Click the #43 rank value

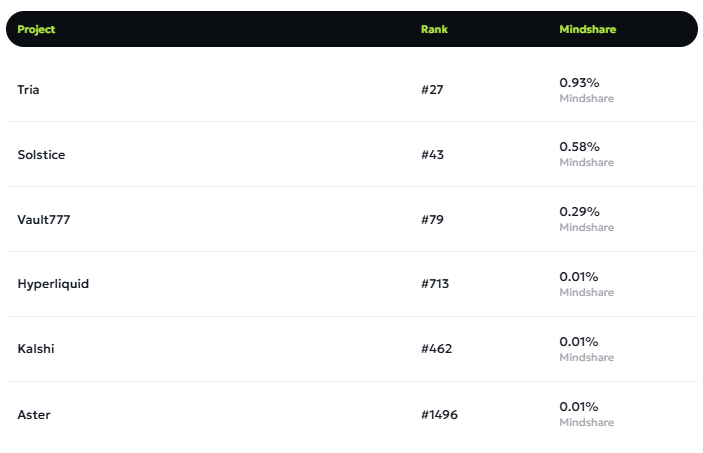tap(433, 155)
